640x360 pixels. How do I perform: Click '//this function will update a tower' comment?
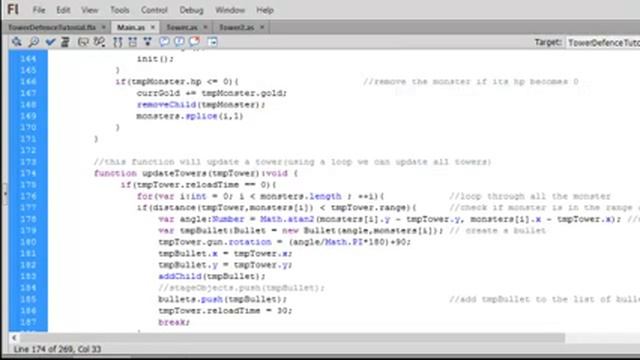tap(293, 162)
